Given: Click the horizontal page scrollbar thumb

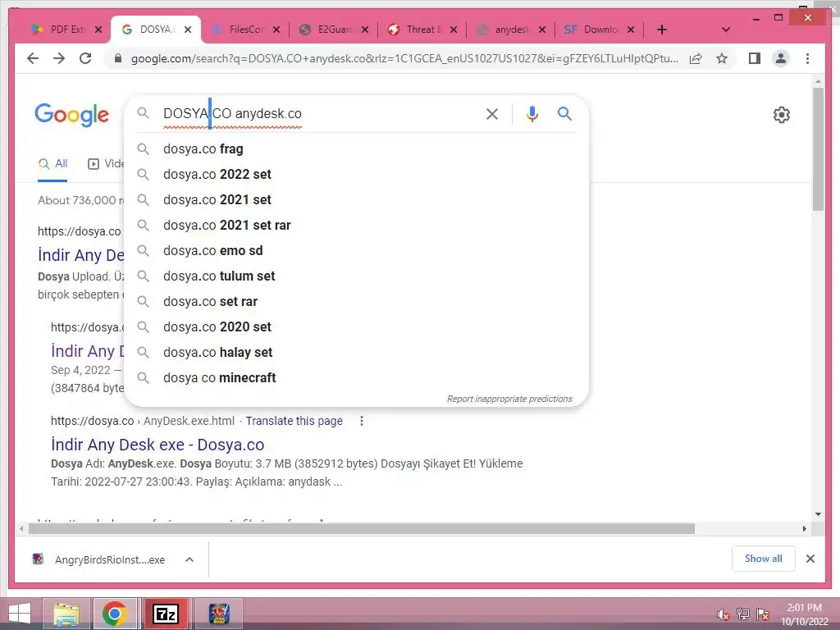Looking at the screenshot, I should click(x=362, y=529).
